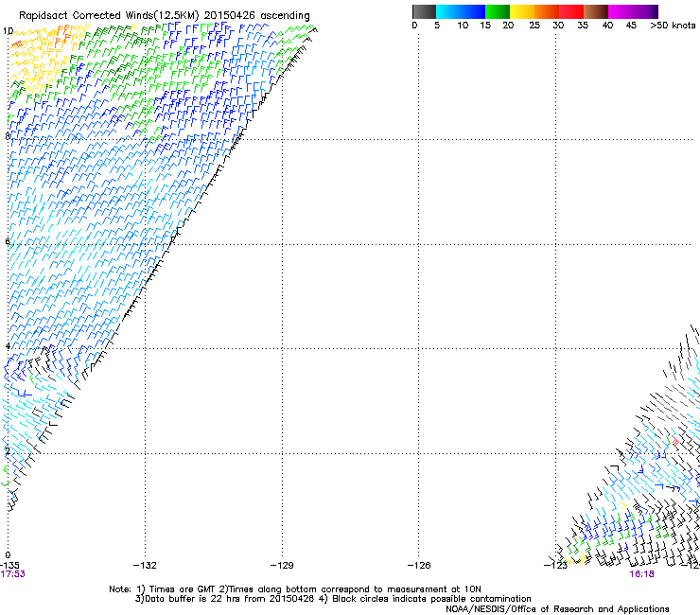Viewport: 700px width, 615px height.
Task: Click the yellow 20-25 knots color segment
Action: coord(522,11)
